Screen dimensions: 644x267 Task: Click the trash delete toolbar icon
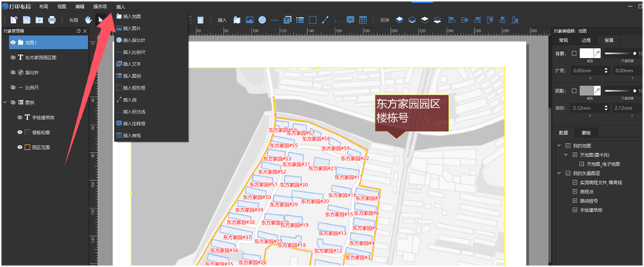click(x=200, y=20)
